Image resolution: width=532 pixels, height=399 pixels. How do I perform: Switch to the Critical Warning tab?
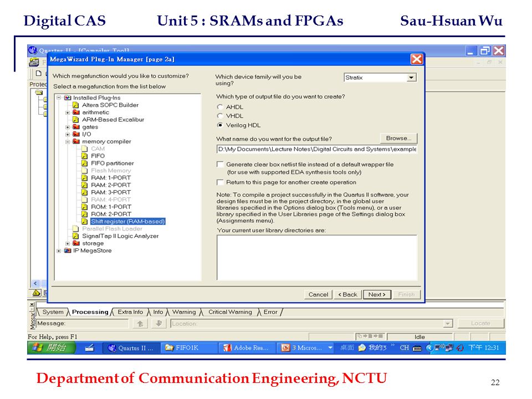tap(231, 312)
